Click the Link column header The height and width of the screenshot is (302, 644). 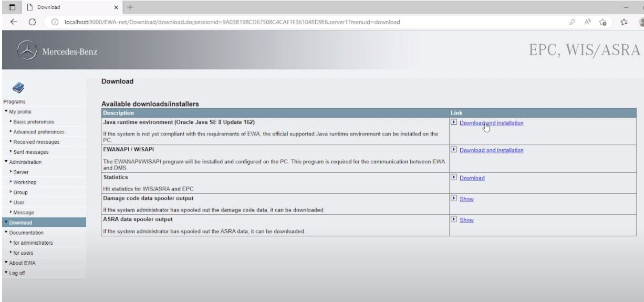coord(456,112)
